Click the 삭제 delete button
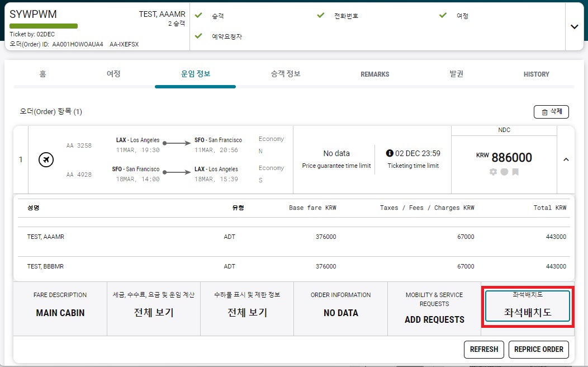 pos(551,112)
